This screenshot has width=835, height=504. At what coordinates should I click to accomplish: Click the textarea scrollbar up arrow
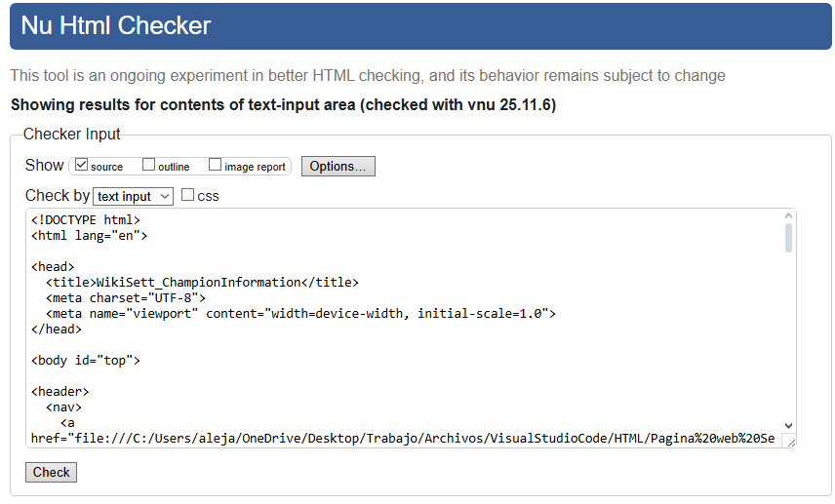788,216
